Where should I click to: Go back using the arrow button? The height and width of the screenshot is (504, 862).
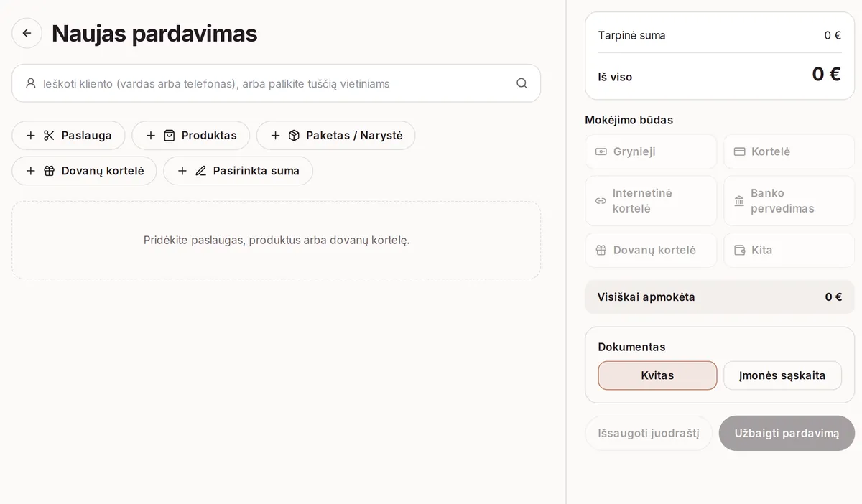point(27,33)
